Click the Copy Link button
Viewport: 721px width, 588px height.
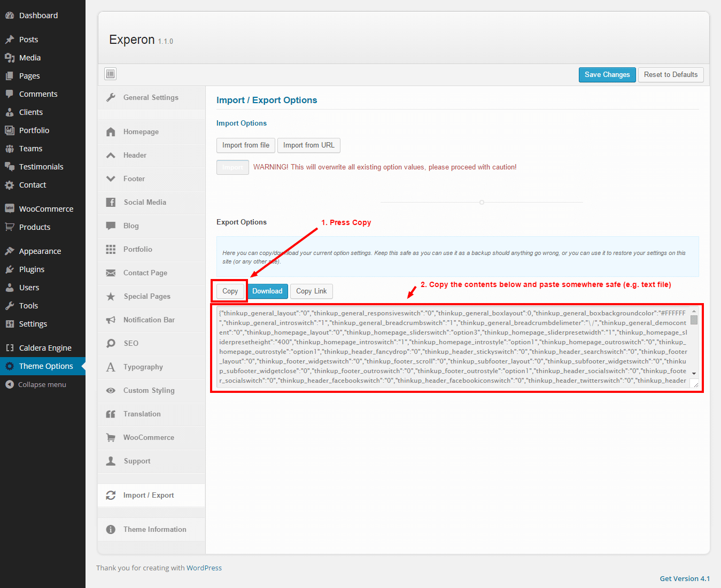[x=312, y=291]
